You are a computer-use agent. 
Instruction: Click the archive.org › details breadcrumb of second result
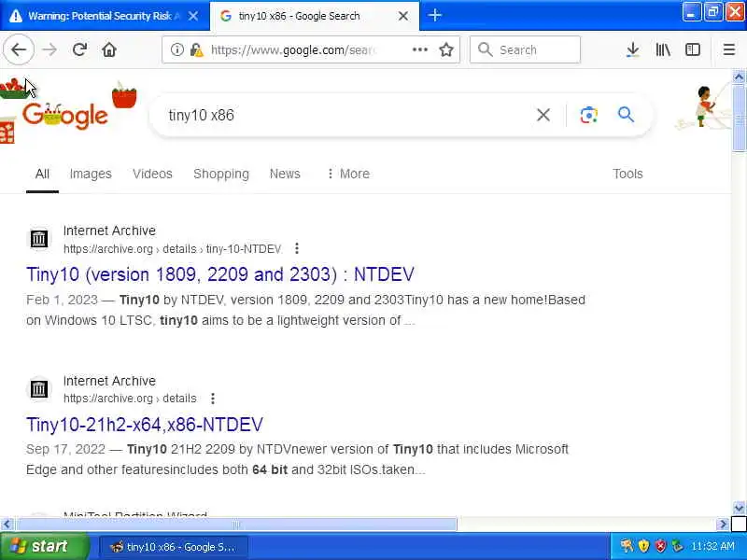[x=130, y=399]
